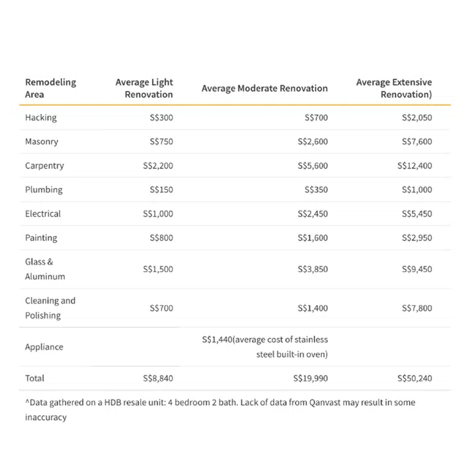Select the Appliance row label
This screenshot has width=476, height=476.
click(44, 347)
